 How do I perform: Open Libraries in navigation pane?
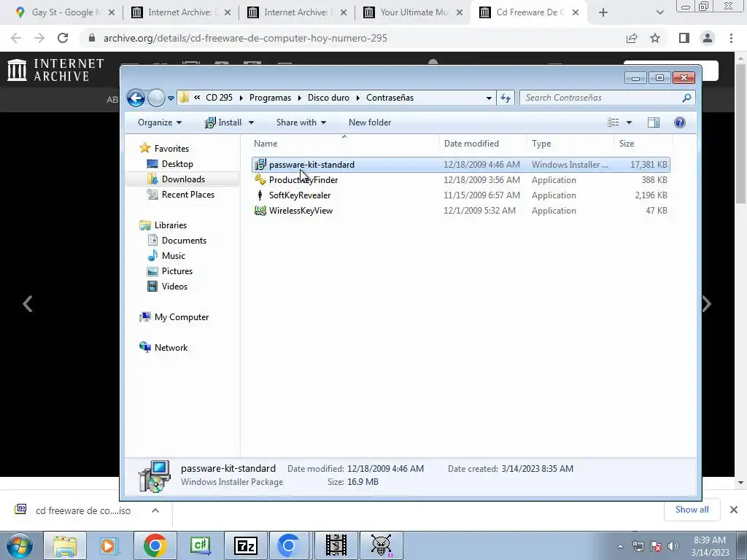tap(171, 225)
